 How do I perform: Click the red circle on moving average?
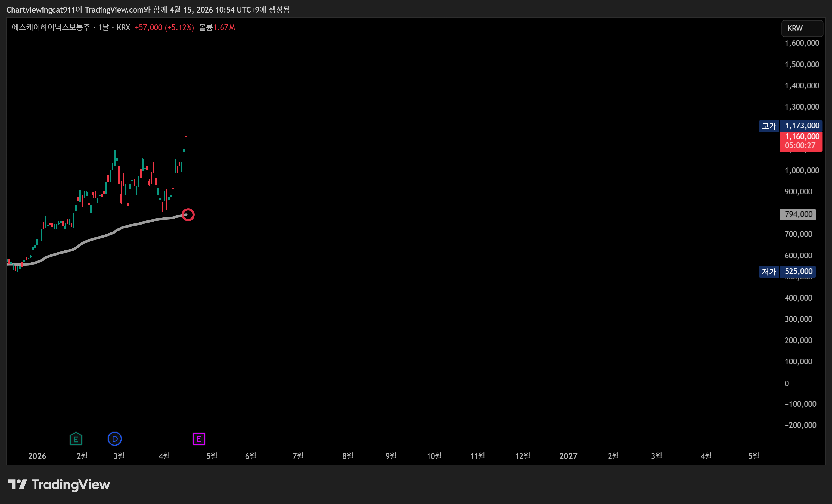[188, 215]
